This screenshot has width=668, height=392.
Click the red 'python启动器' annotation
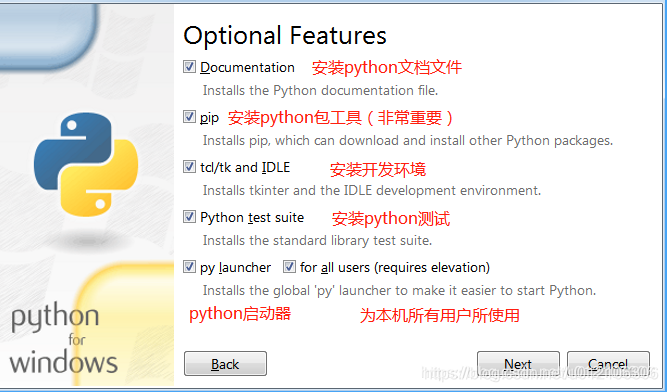tap(240, 314)
